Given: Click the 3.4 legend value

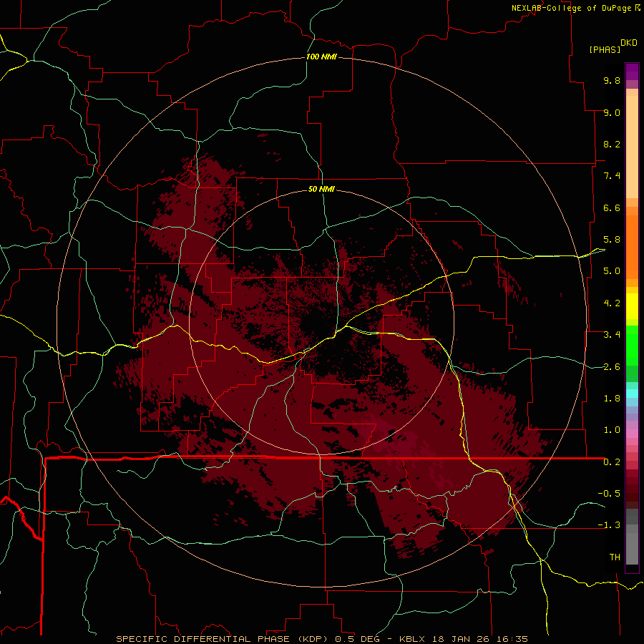Looking at the screenshot, I should 612,335.
